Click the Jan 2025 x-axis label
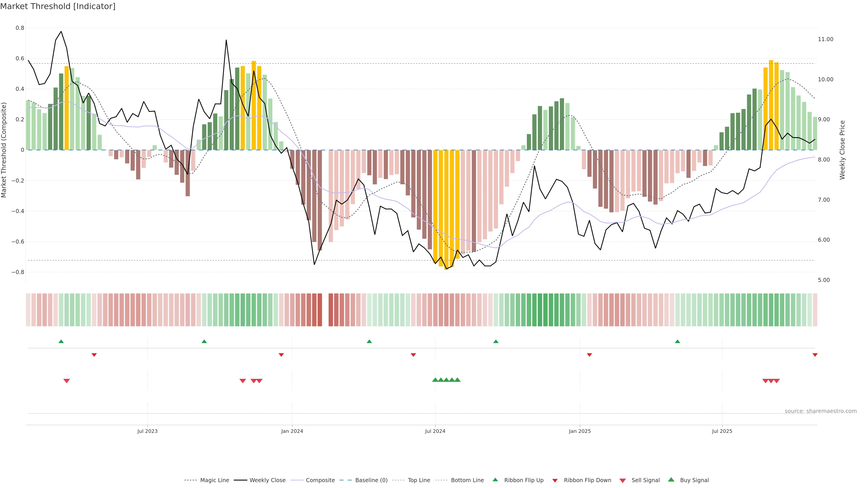The height and width of the screenshot is (488, 868). pos(580,431)
